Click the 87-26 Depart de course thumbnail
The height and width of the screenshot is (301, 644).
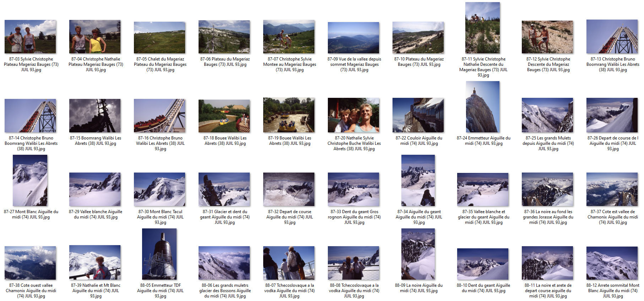pyautogui.click(x=612, y=115)
